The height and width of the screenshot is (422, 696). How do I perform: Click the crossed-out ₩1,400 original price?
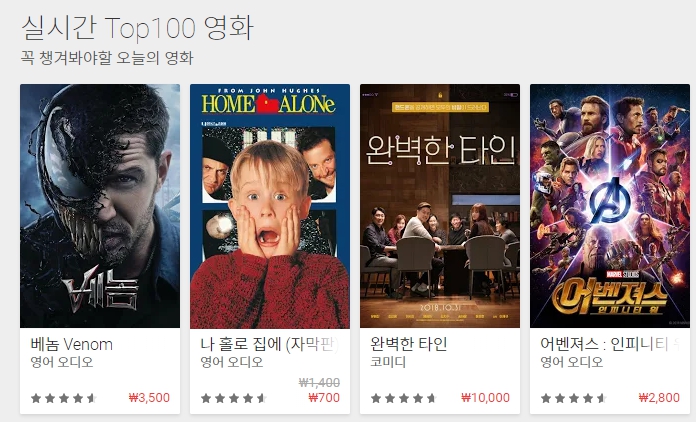coord(320,382)
